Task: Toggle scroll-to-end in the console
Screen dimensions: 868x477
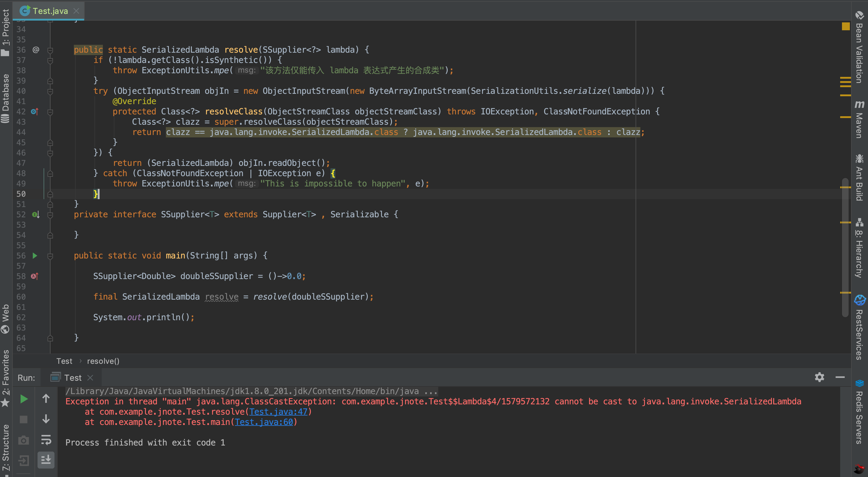Action: pos(46,460)
